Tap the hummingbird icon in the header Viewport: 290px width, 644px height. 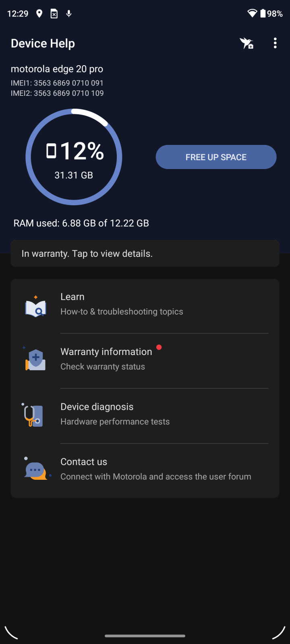click(x=246, y=43)
